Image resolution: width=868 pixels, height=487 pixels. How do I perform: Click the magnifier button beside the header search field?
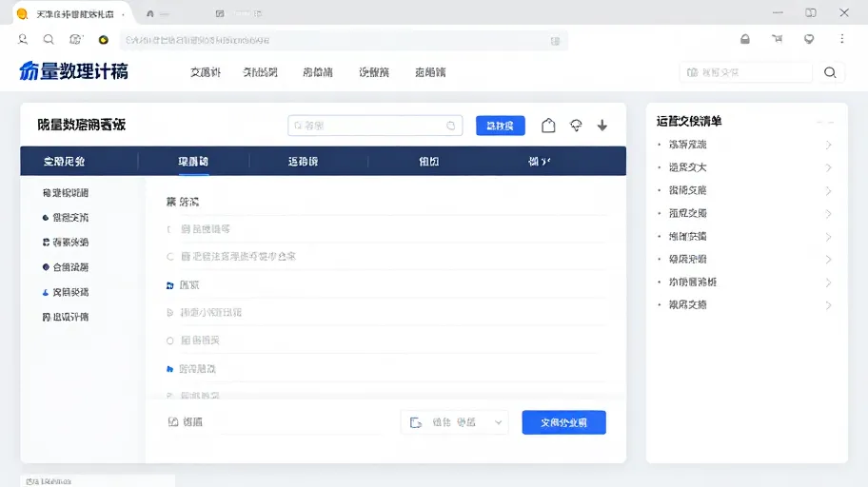click(830, 72)
